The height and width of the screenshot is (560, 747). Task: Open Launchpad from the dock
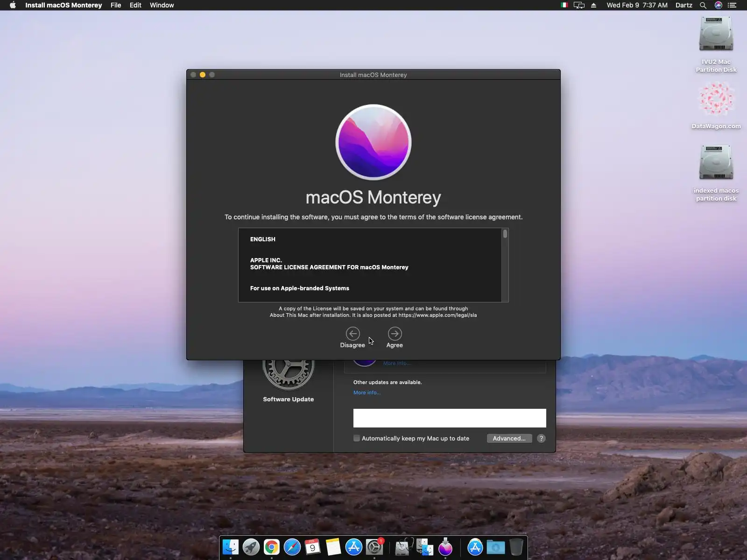tap(251, 547)
